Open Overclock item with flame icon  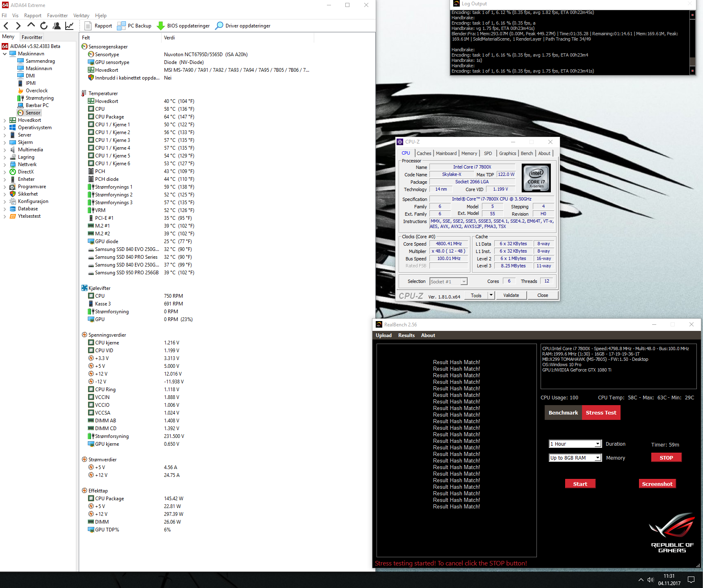37,91
